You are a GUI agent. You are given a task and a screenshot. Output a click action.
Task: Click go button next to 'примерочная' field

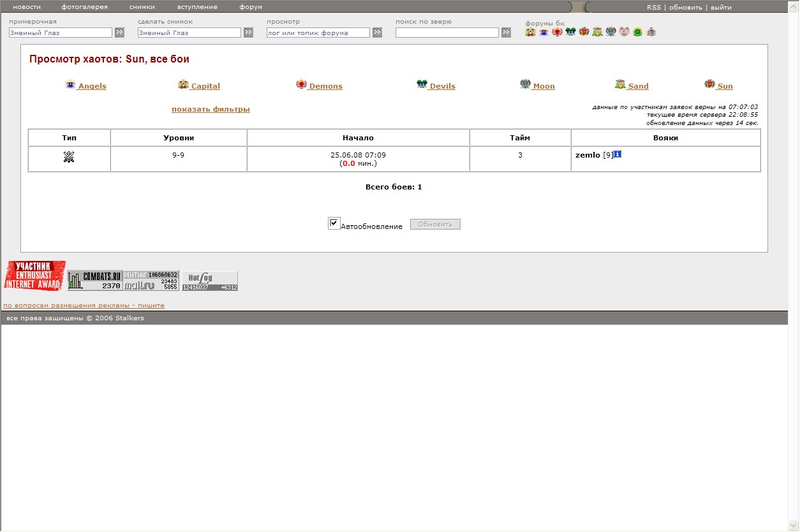[x=119, y=33]
